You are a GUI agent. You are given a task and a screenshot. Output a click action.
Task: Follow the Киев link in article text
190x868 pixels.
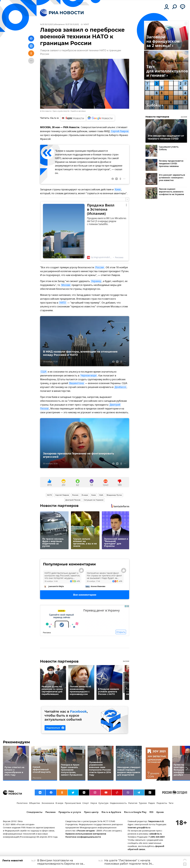[x=117, y=189]
